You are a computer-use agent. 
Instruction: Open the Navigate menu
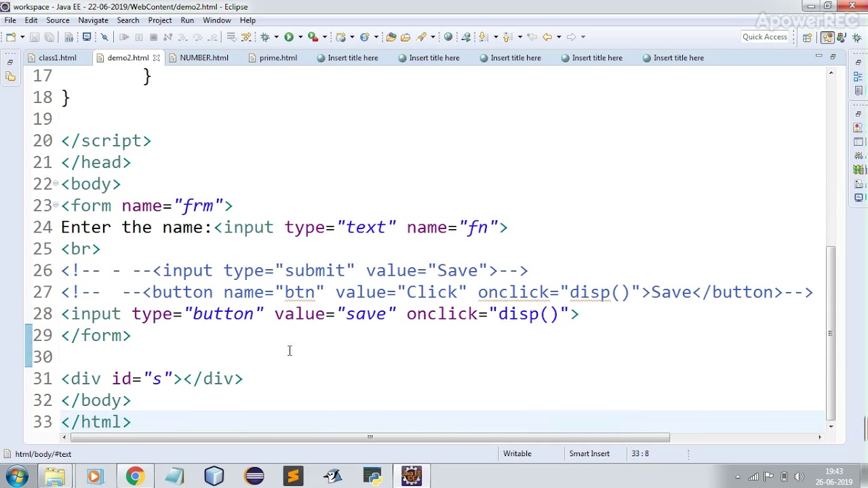[x=93, y=20]
